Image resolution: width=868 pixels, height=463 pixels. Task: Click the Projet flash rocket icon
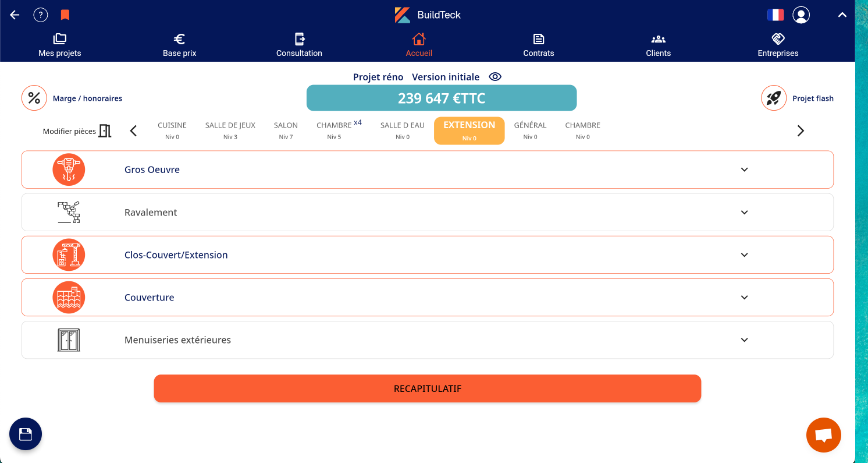[x=773, y=98]
